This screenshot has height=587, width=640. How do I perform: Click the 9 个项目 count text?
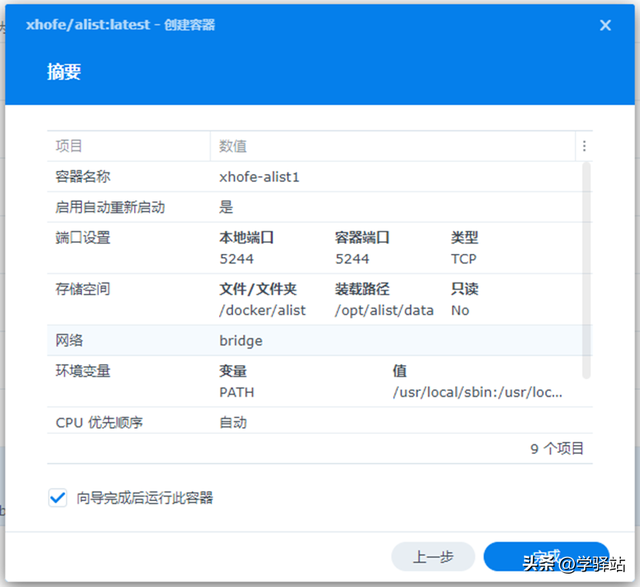557,449
